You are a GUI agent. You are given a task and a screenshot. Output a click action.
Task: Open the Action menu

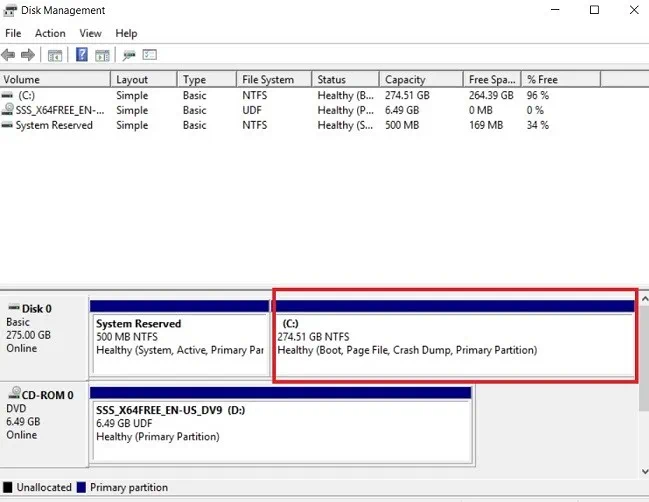[x=50, y=33]
